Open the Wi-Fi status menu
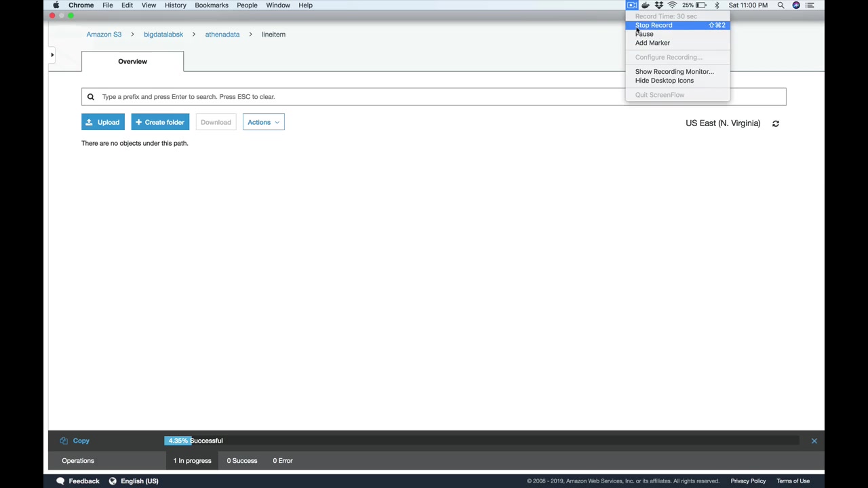The height and width of the screenshot is (488, 868). click(672, 5)
